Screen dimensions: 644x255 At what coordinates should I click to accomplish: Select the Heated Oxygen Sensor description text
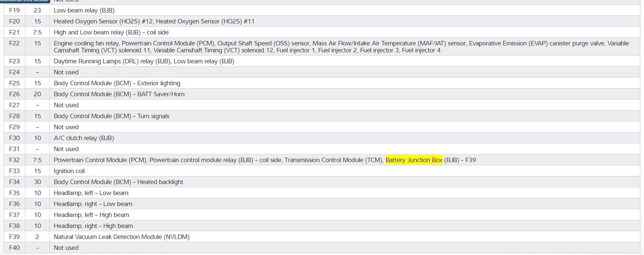[154, 21]
